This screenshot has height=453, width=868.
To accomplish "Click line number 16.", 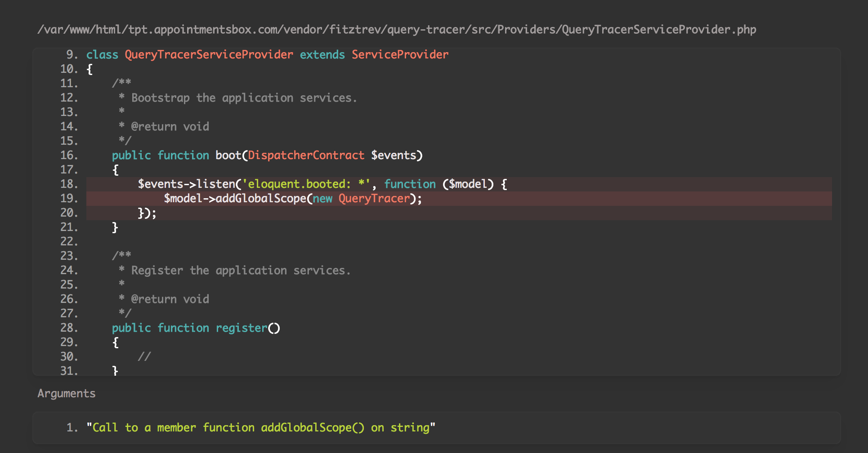I will [69, 155].
